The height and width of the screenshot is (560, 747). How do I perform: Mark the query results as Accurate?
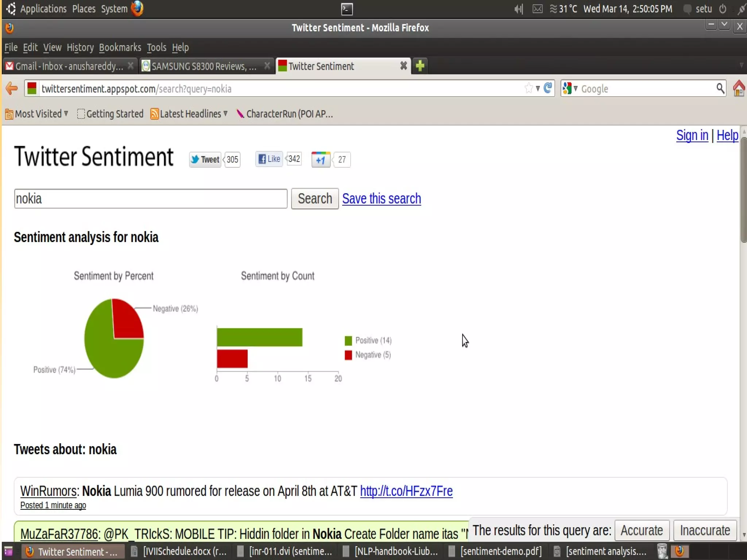[642, 530]
